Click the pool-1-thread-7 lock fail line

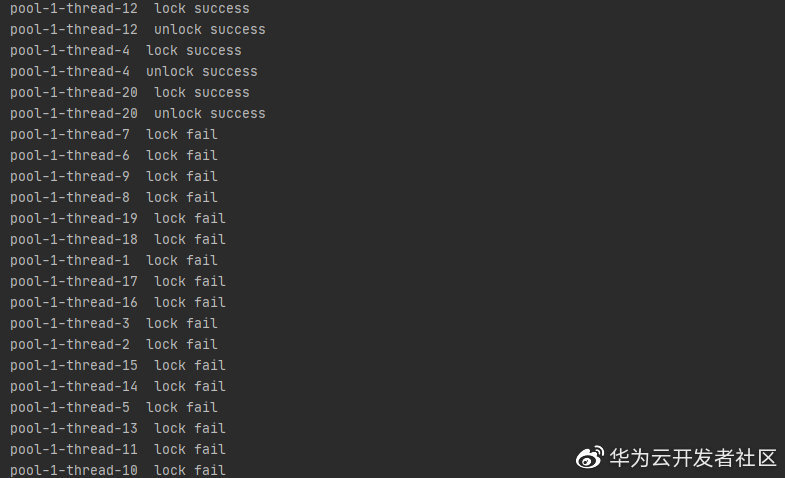tap(114, 135)
